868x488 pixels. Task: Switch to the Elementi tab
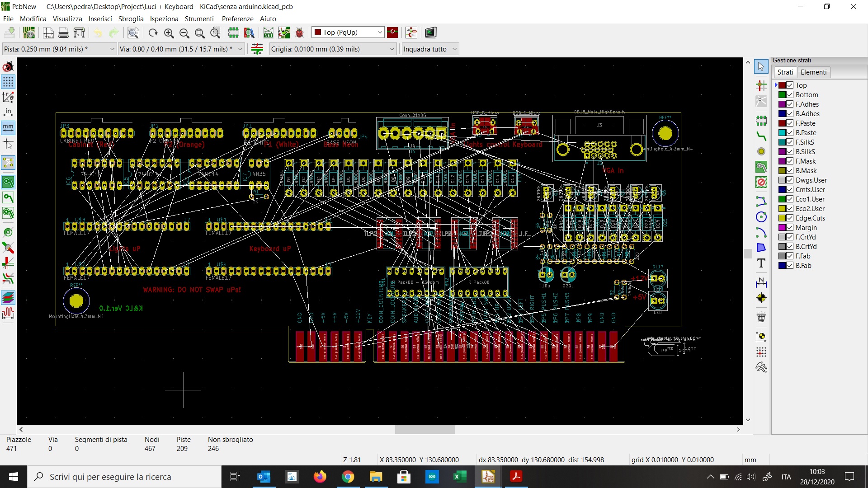tap(813, 72)
